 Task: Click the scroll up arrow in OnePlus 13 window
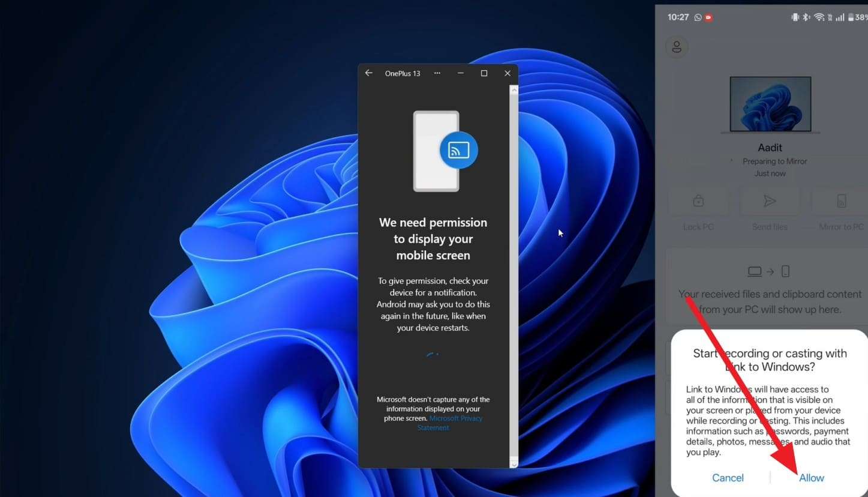pyautogui.click(x=513, y=89)
